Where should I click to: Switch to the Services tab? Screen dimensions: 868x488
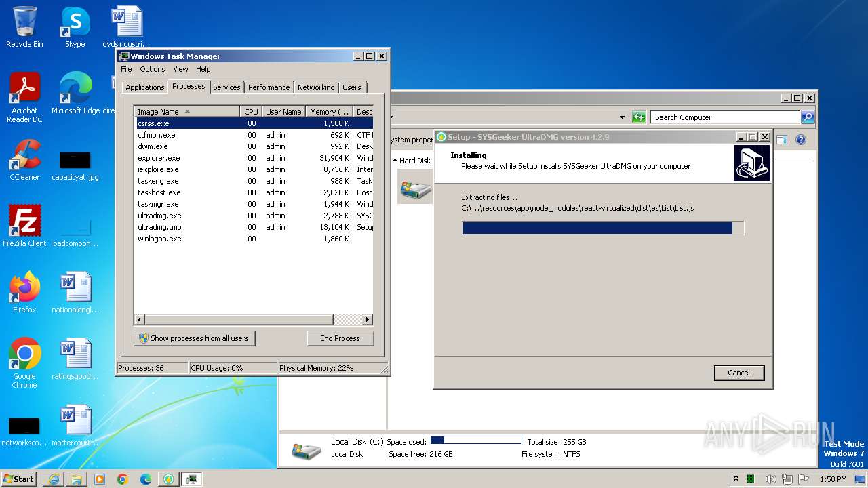[226, 87]
